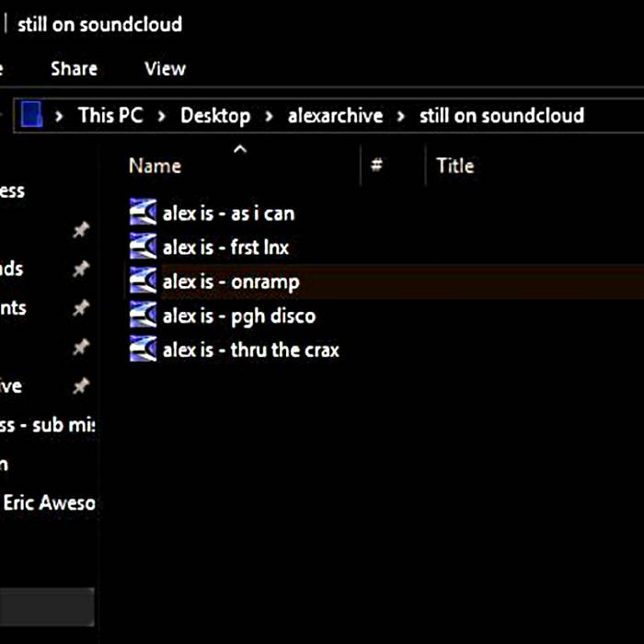Go to 'Desktop' in the address path

click(x=215, y=116)
